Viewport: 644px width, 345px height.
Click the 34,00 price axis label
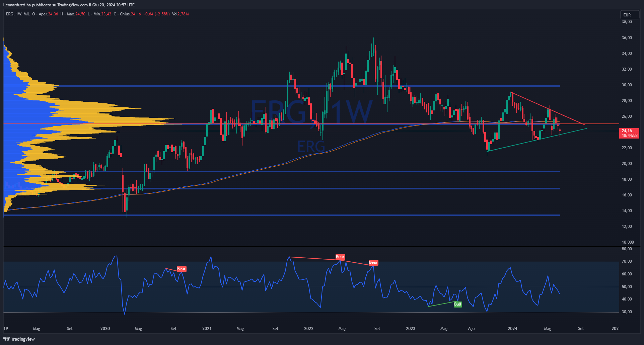click(627, 54)
